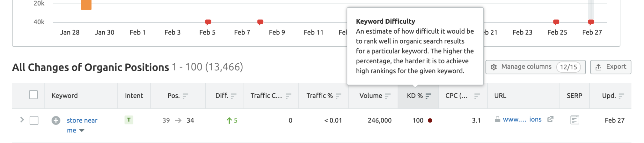Image resolution: width=644 pixels, height=143 pixels.
Task: Sort by Upd. column icon
Action: click(621, 96)
